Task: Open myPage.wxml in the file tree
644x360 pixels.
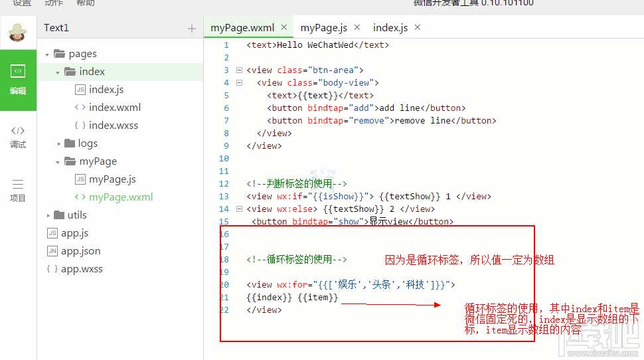Action: [121, 197]
